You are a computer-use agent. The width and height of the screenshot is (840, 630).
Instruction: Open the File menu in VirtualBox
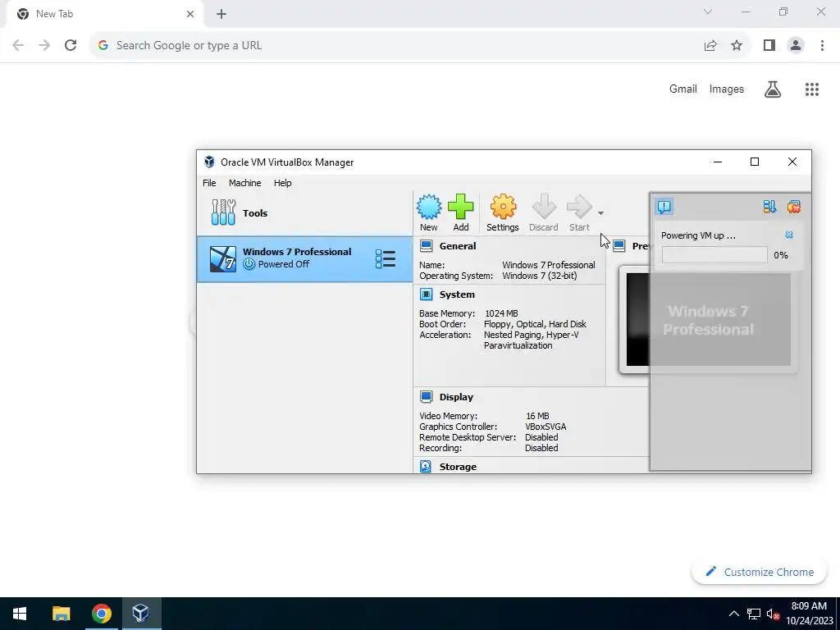(209, 183)
